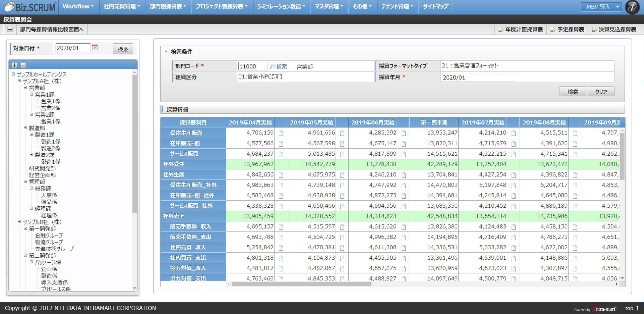The width and height of the screenshot is (644, 314).
Task: Collapse the 営業部 tree node
Action: (25, 88)
